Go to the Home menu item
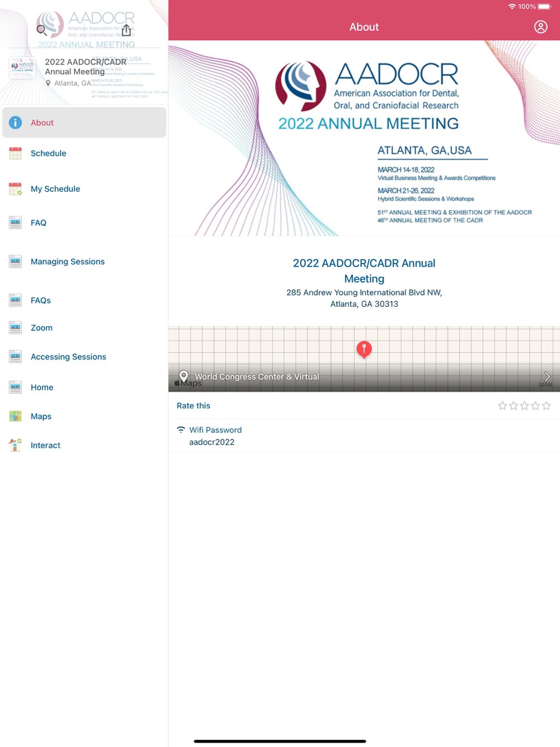The height and width of the screenshot is (747, 560). point(84,387)
